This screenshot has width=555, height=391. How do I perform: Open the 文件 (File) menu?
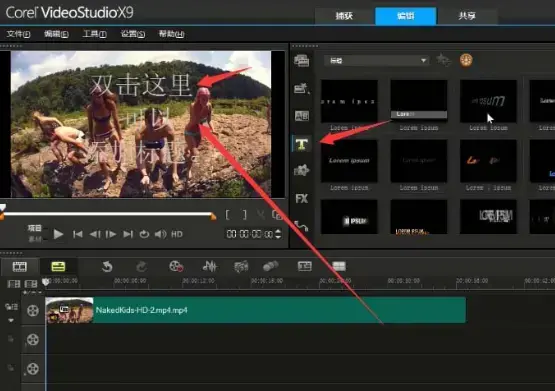click(18, 34)
